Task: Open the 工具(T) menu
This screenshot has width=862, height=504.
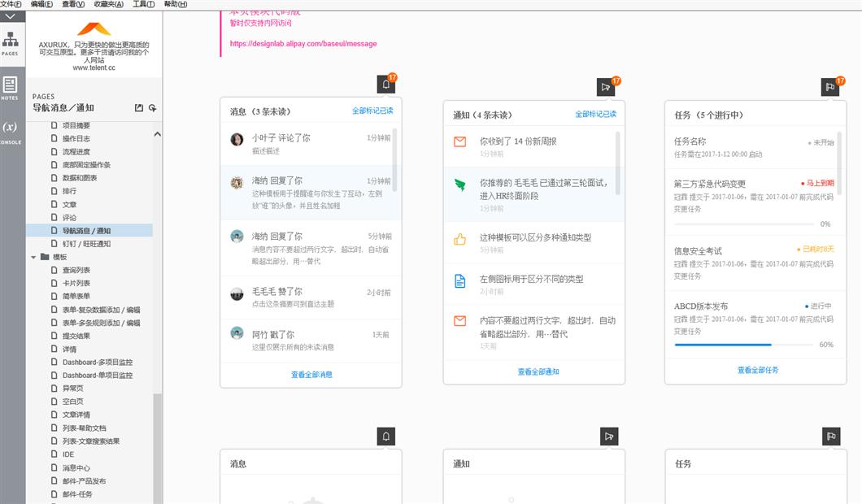Action: tap(143, 4)
